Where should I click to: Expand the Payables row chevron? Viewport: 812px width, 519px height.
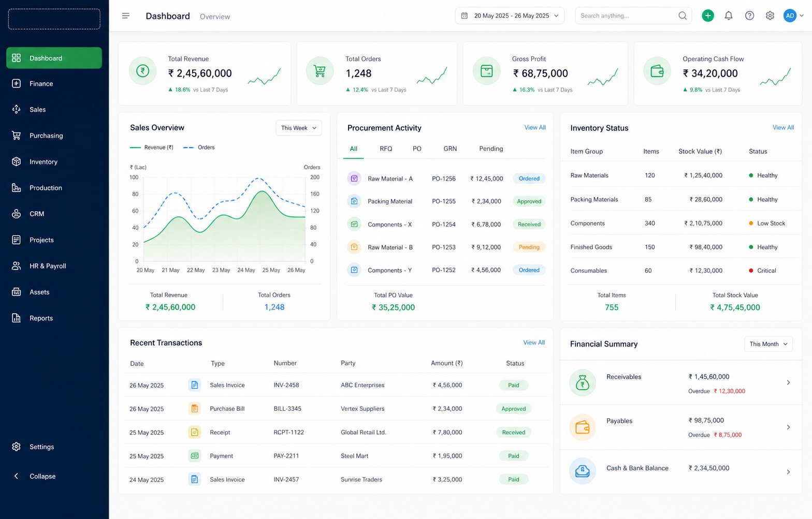(x=788, y=427)
